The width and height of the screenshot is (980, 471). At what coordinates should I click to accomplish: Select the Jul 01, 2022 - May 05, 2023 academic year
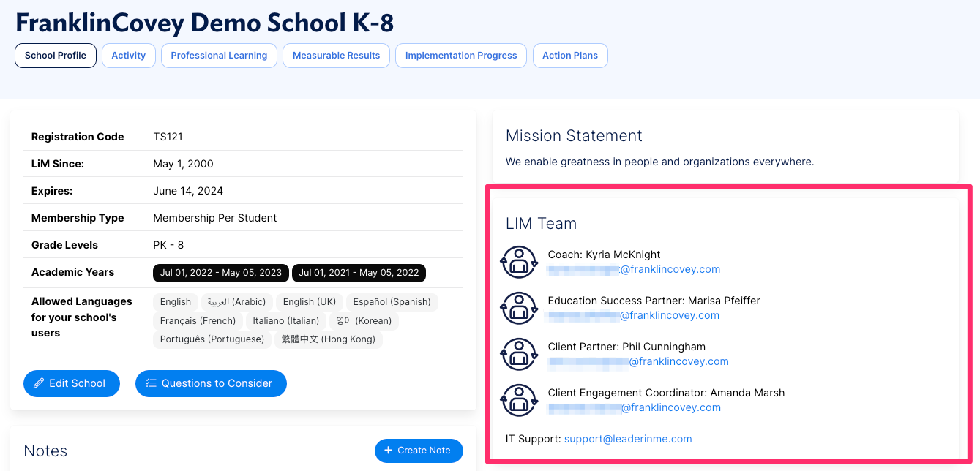click(x=221, y=273)
